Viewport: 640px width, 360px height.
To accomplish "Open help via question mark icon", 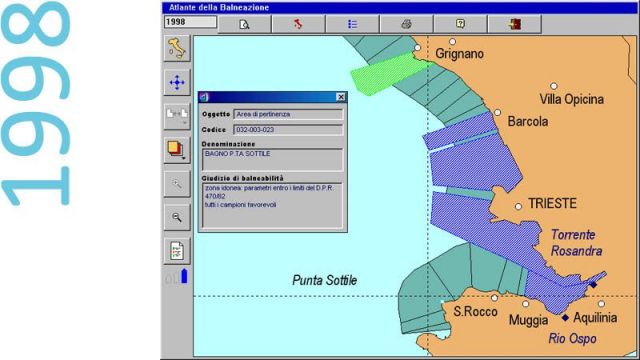I will tap(460, 24).
